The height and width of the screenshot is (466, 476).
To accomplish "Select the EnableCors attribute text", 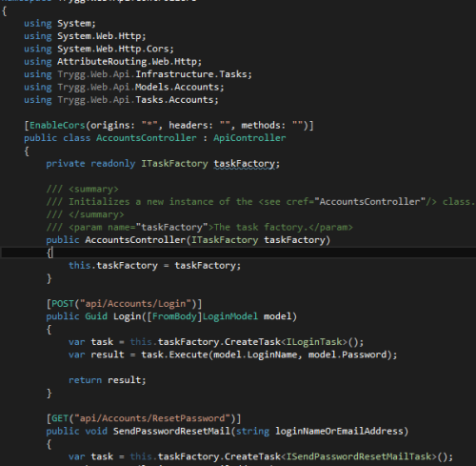I will tap(57, 125).
